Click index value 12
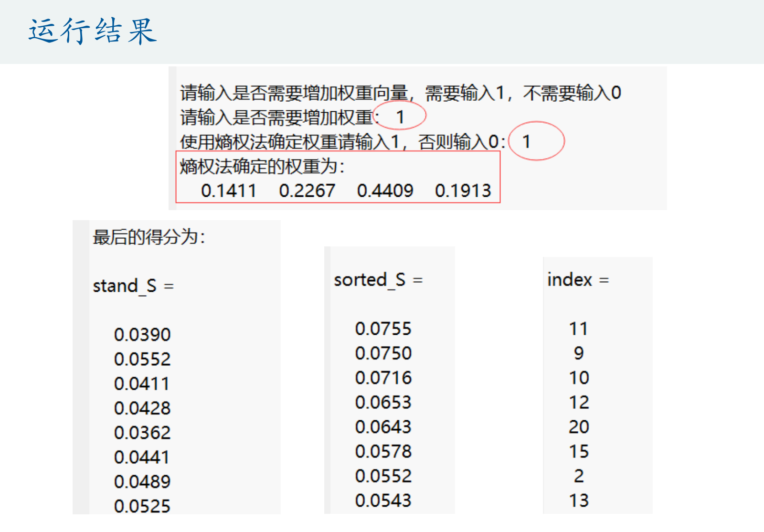This screenshot has width=764, height=532. pos(579,403)
